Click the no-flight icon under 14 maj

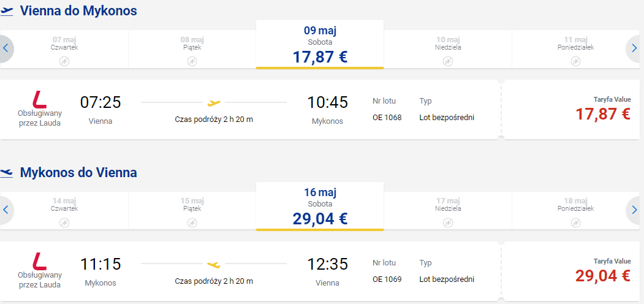click(64, 222)
